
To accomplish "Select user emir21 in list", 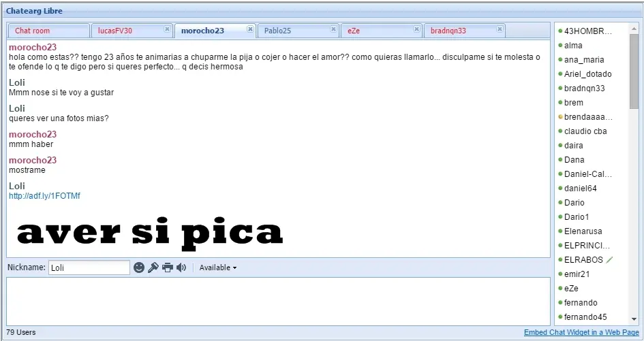I will [577, 274].
